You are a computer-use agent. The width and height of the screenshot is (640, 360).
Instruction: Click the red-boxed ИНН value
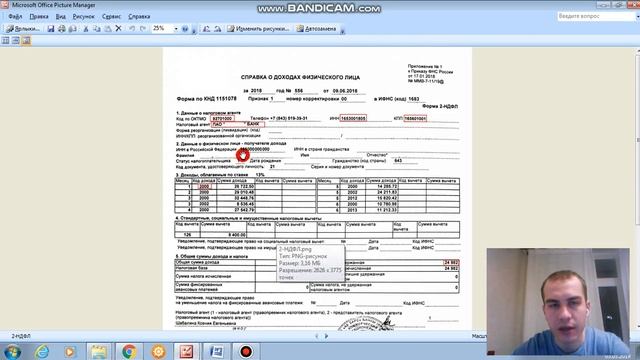[353, 118]
